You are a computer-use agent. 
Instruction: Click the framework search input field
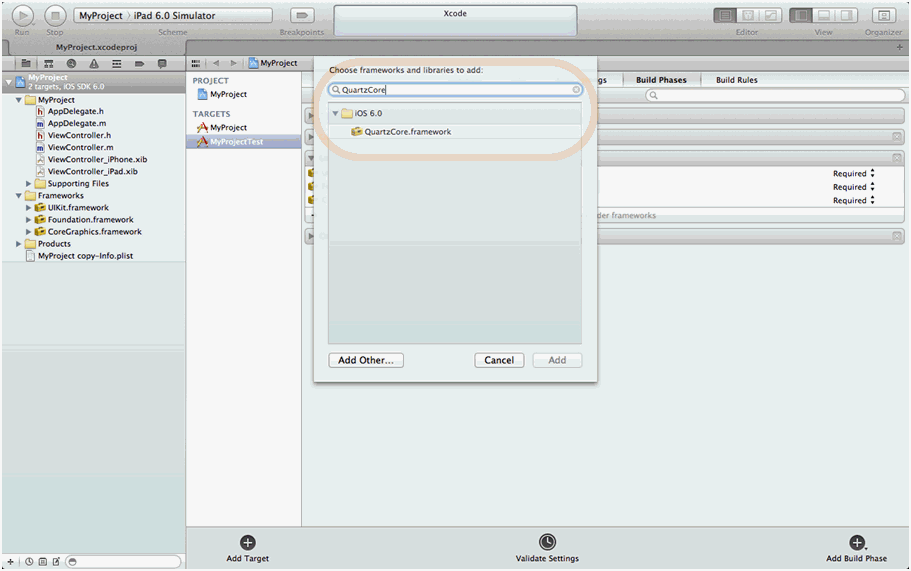pos(455,90)
